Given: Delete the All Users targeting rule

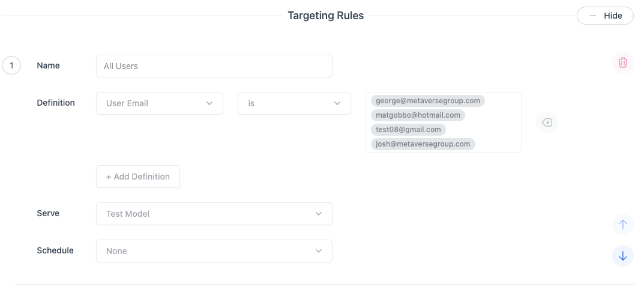Looking at the screenshot, I should tap(623, 62).
